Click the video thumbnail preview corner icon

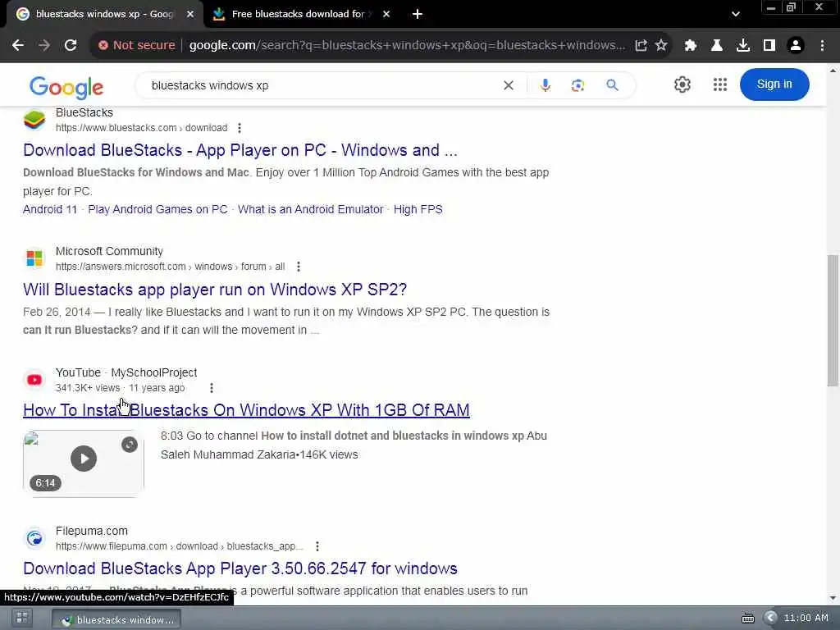[x=130, y=445]
